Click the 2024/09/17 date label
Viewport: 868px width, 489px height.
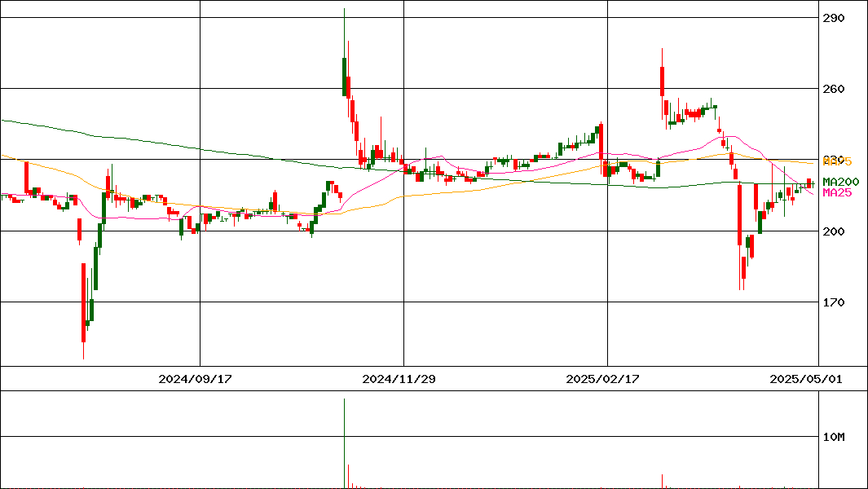(x=195, y=379)
